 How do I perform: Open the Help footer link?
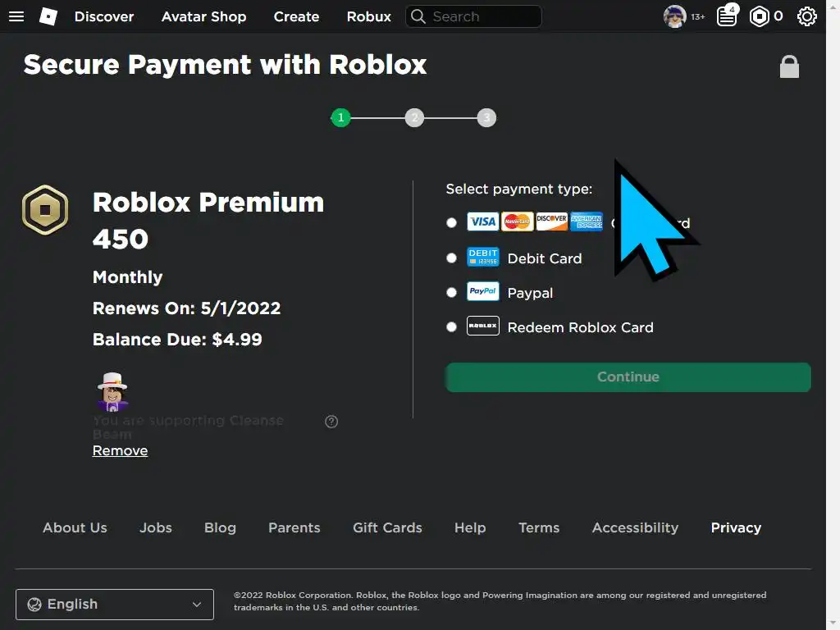click(x=470, y=527)
